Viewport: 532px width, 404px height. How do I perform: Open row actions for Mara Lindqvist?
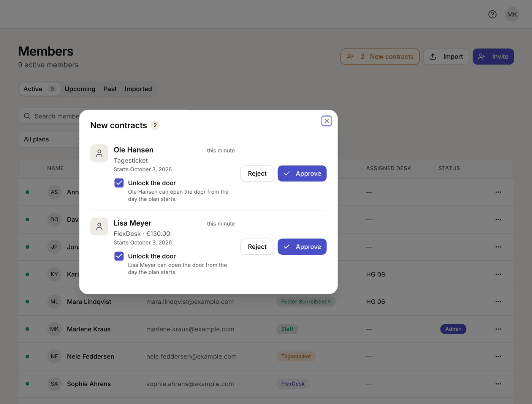(x=498, y=302)
